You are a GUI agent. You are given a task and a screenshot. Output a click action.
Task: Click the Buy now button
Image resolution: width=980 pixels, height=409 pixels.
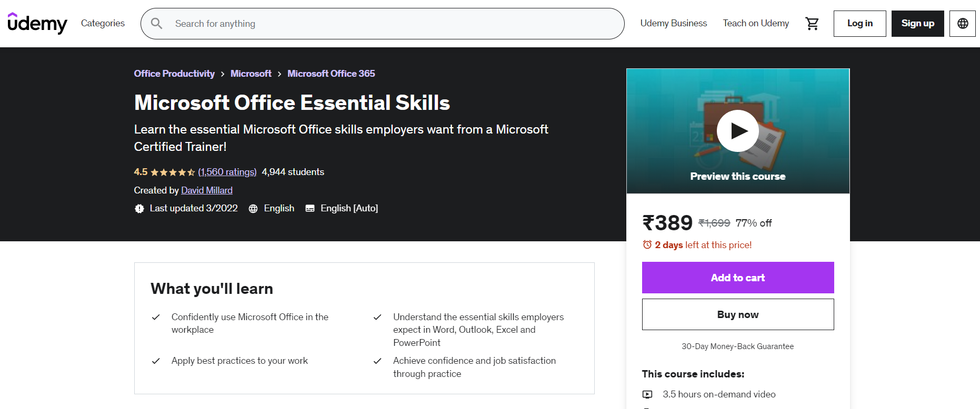(737, 314)
